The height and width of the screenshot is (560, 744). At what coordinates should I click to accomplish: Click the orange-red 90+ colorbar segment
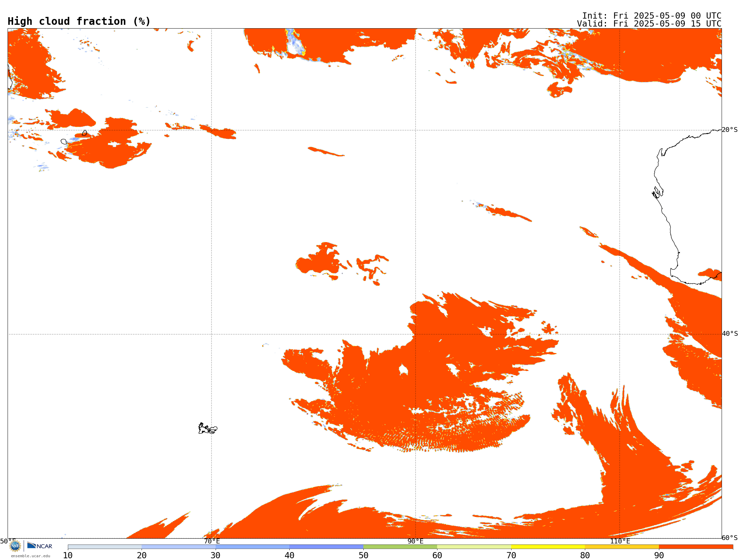696,547
